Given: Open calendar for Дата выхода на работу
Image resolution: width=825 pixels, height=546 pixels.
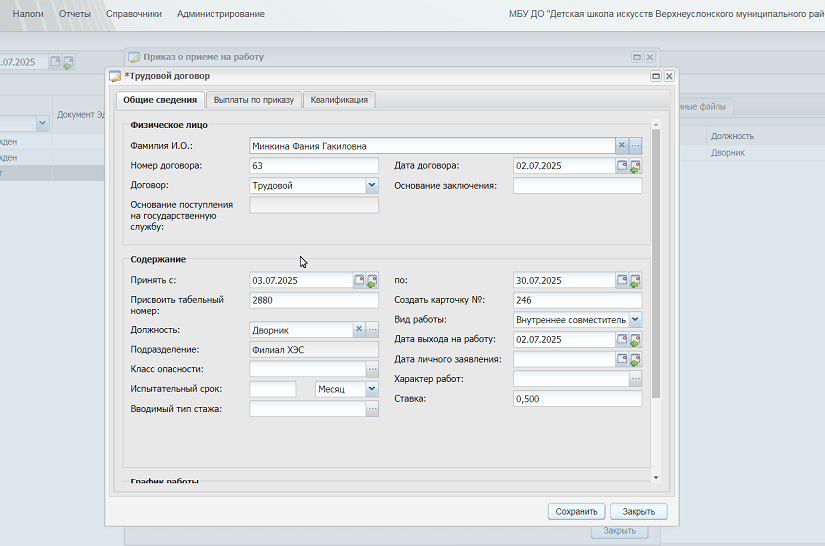Looking at the screenshot, I should (x=622, y=339).
